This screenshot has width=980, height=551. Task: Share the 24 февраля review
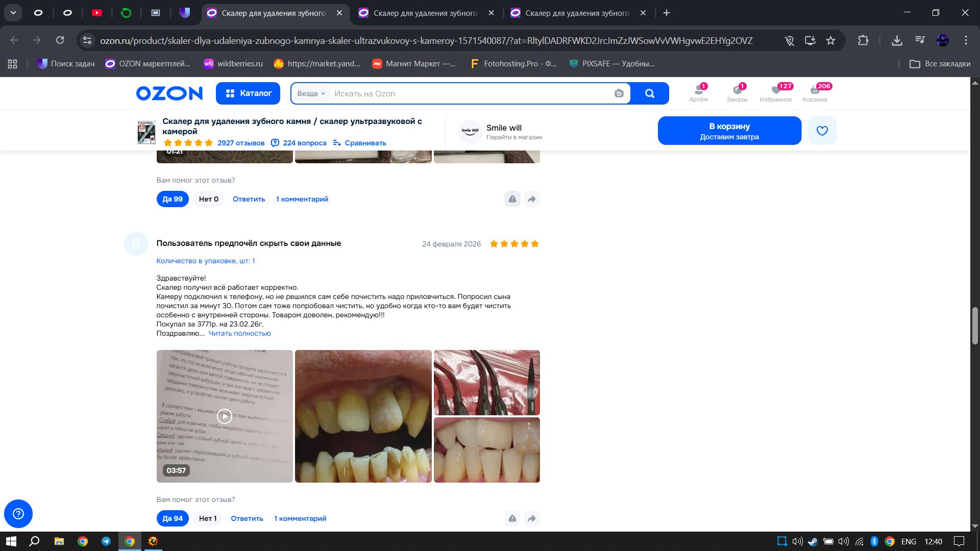click(x=531, y=518)
